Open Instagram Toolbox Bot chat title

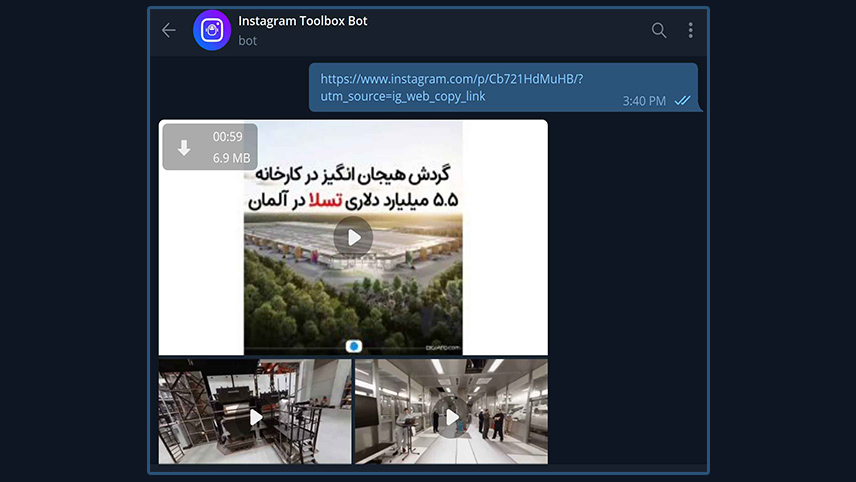[302, 21]
